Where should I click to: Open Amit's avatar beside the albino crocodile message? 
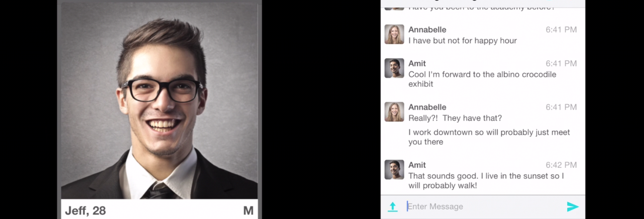(394, 68)
